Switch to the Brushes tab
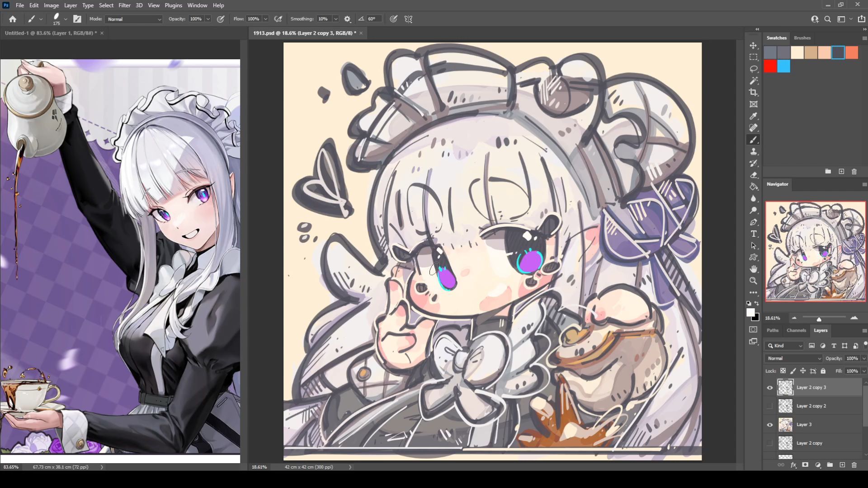The height and width of the screenshot is (488, 868). [802, 38]
